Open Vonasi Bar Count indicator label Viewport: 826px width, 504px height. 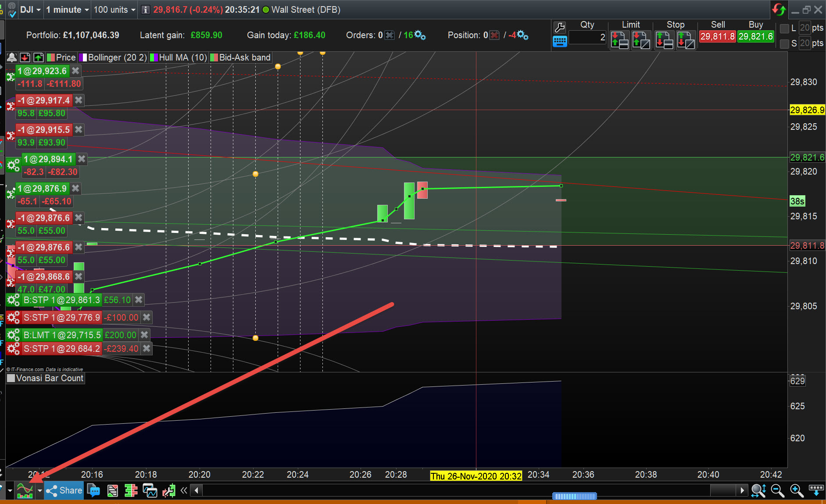45,378
